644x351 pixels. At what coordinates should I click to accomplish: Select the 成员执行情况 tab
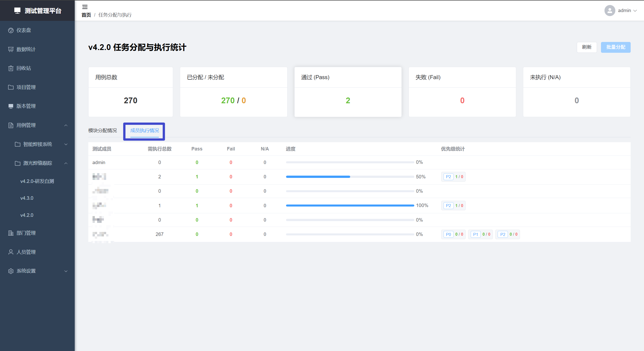(x=144, y=130)
